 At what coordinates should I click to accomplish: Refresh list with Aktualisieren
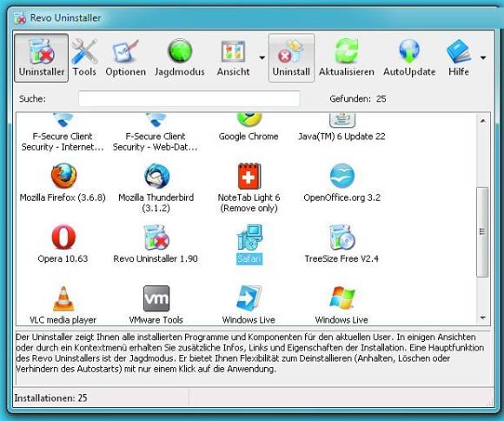[x=347, y=58]
